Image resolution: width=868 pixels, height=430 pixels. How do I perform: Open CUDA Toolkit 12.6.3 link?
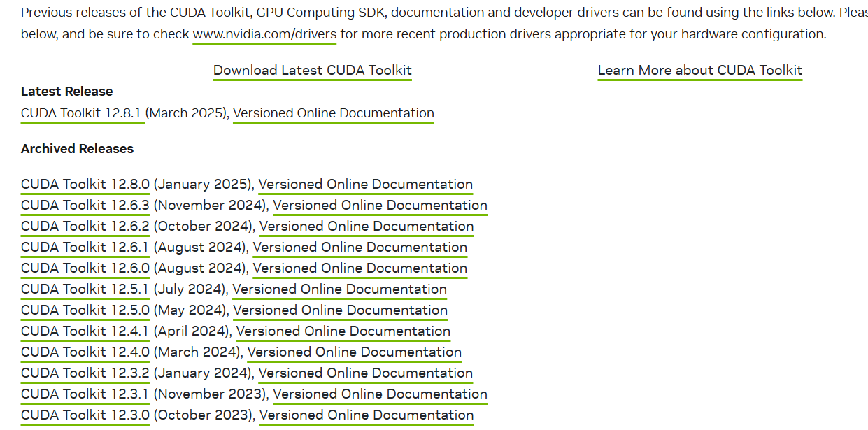(x=85, y=206)
